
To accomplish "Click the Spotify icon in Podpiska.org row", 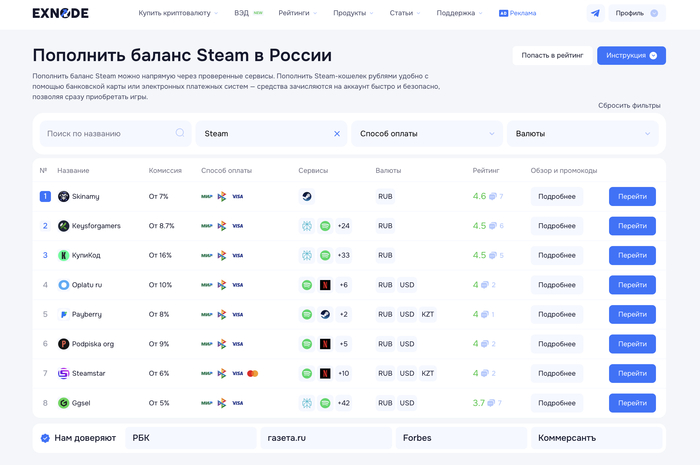I will (306, 344).
